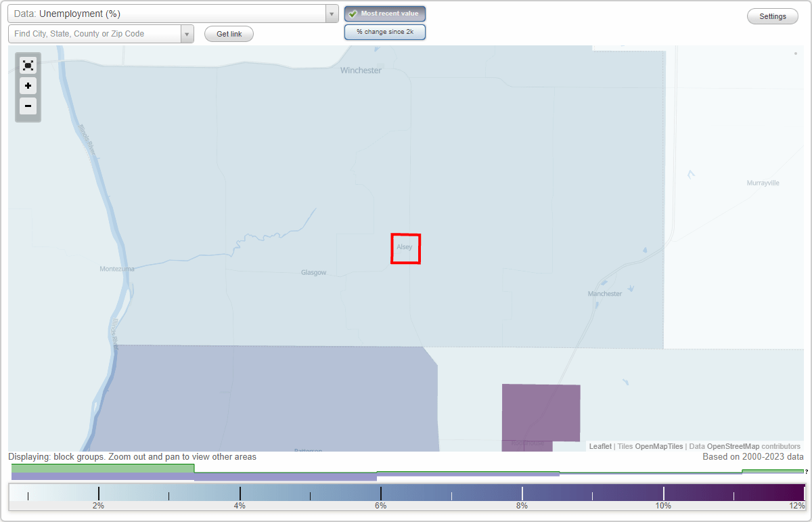The height and width of the screenshot is (522, 812).
Task: Zoom out with the minus button
Action: click(28, 106)
